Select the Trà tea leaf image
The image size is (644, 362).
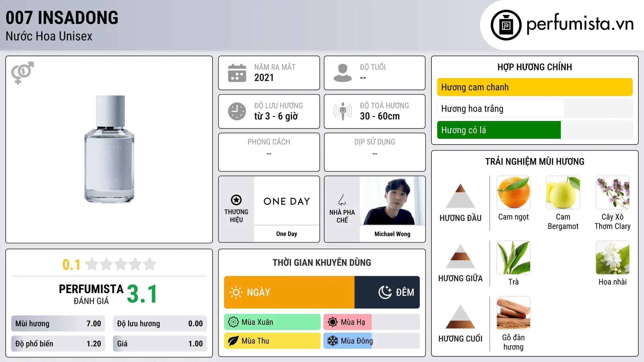(x=514, y=258)
